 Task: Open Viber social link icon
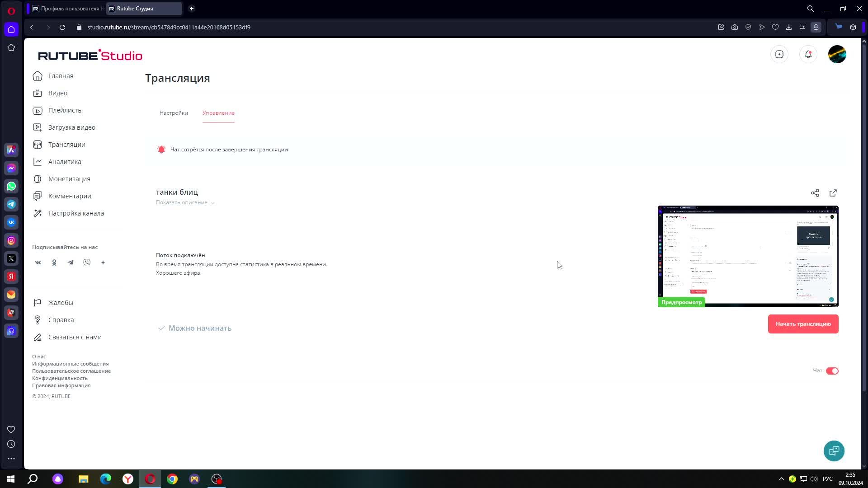click(x=87, y=263)
